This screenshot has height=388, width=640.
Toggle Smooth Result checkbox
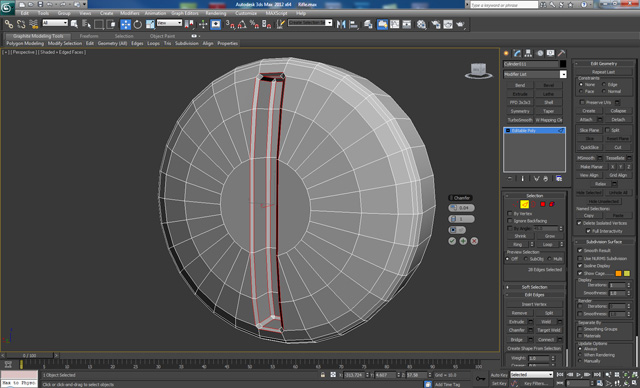580,251
